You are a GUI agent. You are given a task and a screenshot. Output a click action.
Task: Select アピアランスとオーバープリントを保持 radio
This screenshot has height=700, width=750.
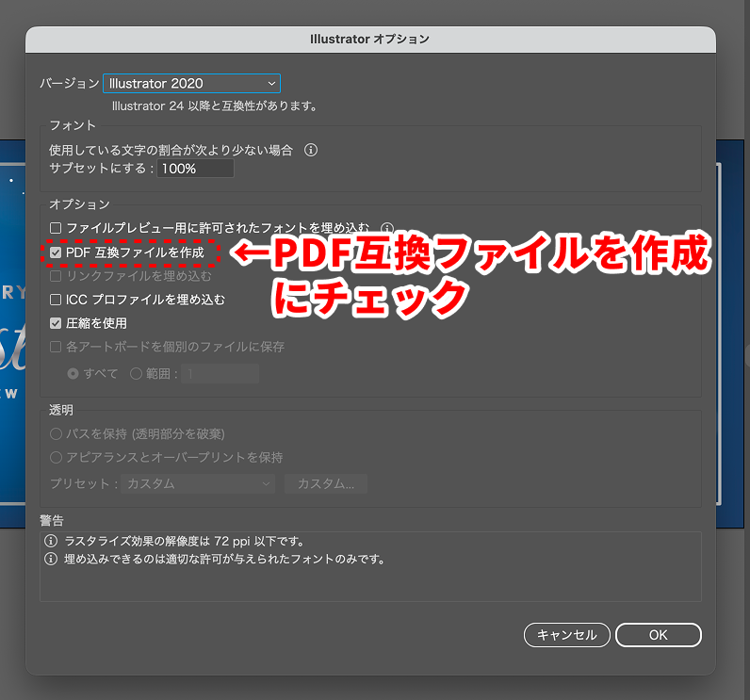click(56, 458)
